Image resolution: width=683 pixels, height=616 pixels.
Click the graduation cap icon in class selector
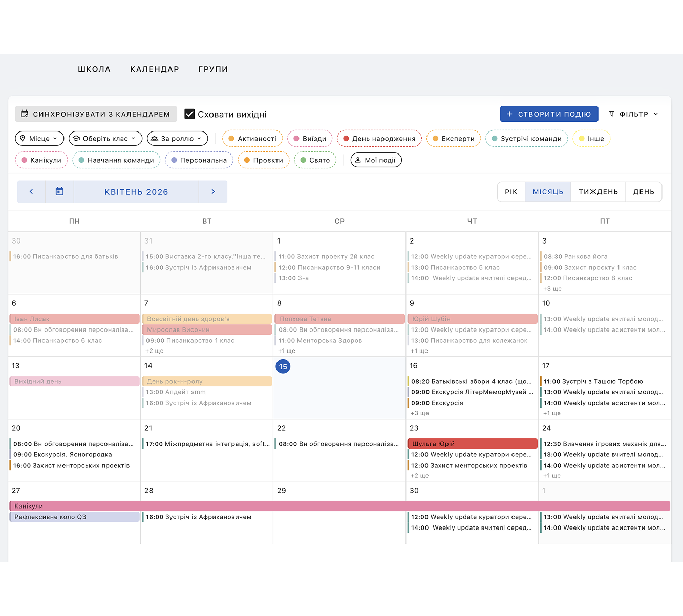tap(76, 139)
